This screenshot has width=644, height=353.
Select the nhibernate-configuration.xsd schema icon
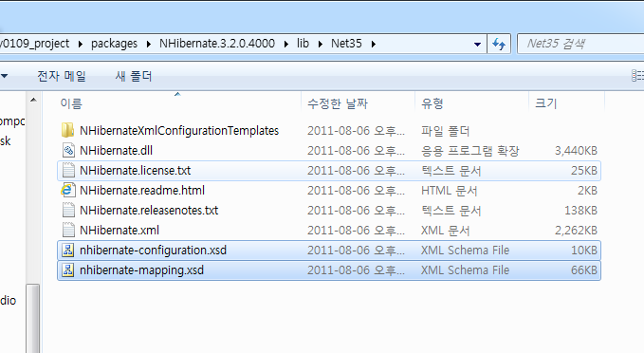pyautogui.click(x=68, y=250)
